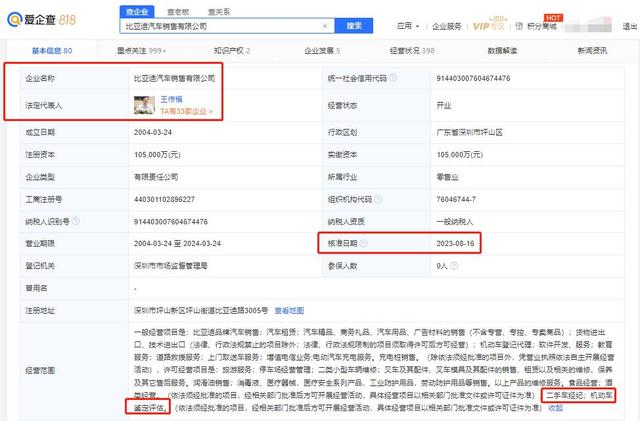
Task: Switch to the 企业发展 tab
Action: pyautogui.click(x=322, y=51)
